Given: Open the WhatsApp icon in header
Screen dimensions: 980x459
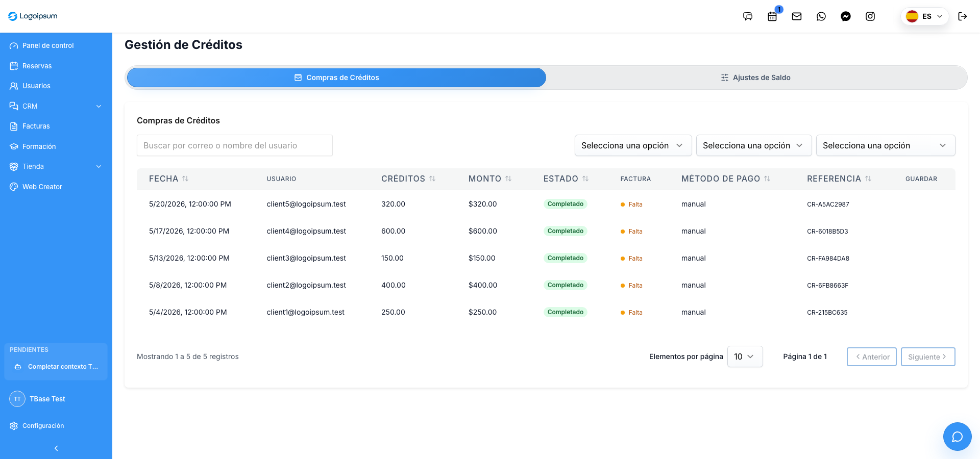Looking at the screenshot, I should pos(821,16).
